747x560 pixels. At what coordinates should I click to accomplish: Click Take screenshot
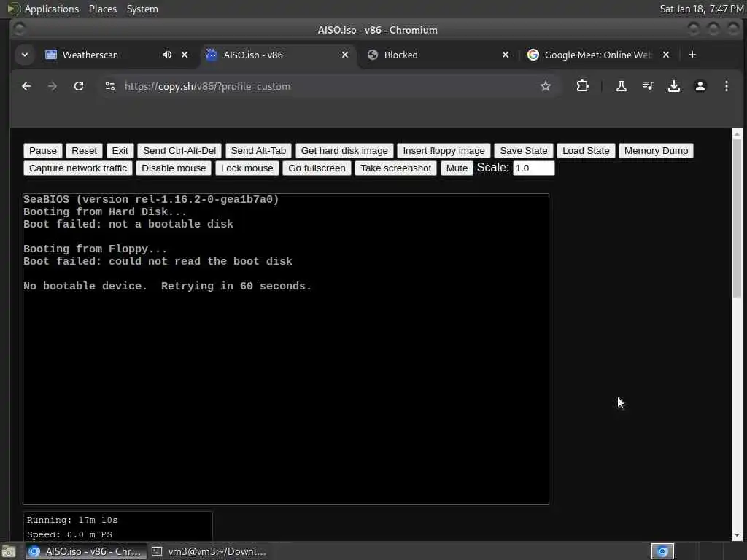point(395,168)
